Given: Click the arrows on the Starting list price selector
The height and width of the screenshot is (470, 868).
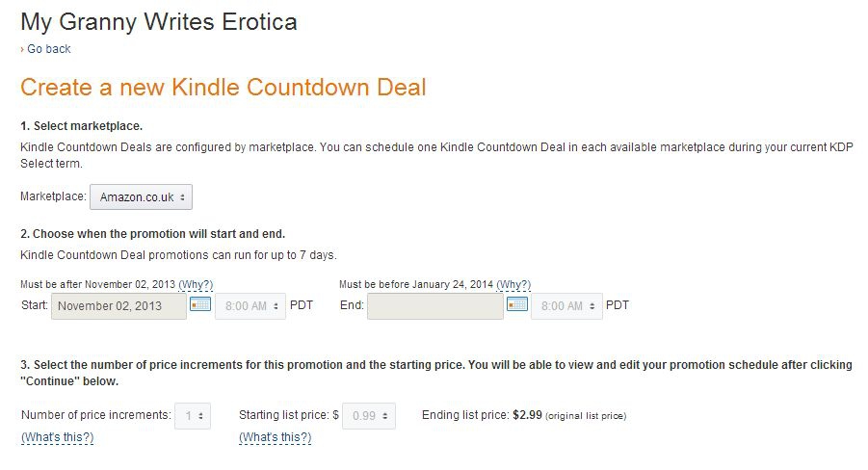Looking at the screenshot, I should pyautogui.click(x=384, y=416).
